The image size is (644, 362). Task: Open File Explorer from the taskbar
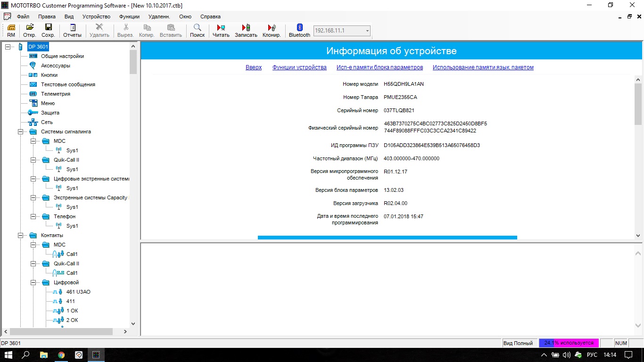(x=44, y=354)
